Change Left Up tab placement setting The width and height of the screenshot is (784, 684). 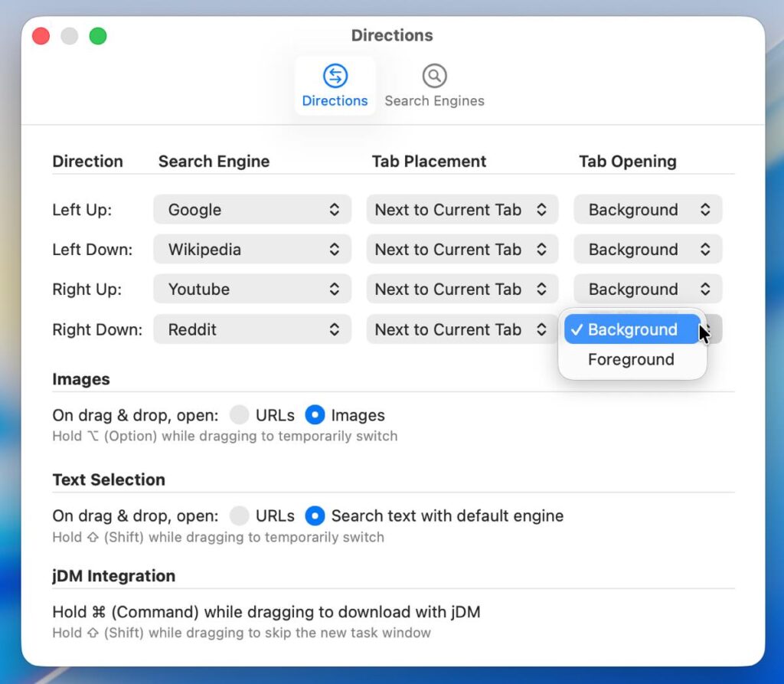click(462, 210)
